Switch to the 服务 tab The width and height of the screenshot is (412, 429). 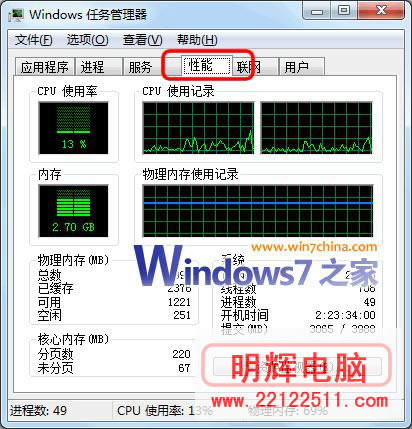coord(143,67)
